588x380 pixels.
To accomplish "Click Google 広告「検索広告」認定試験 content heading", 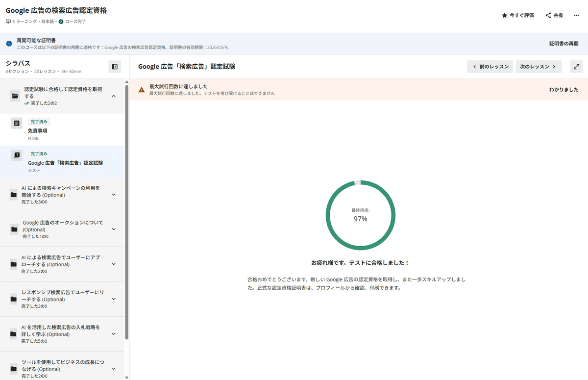I will [187, 67].
